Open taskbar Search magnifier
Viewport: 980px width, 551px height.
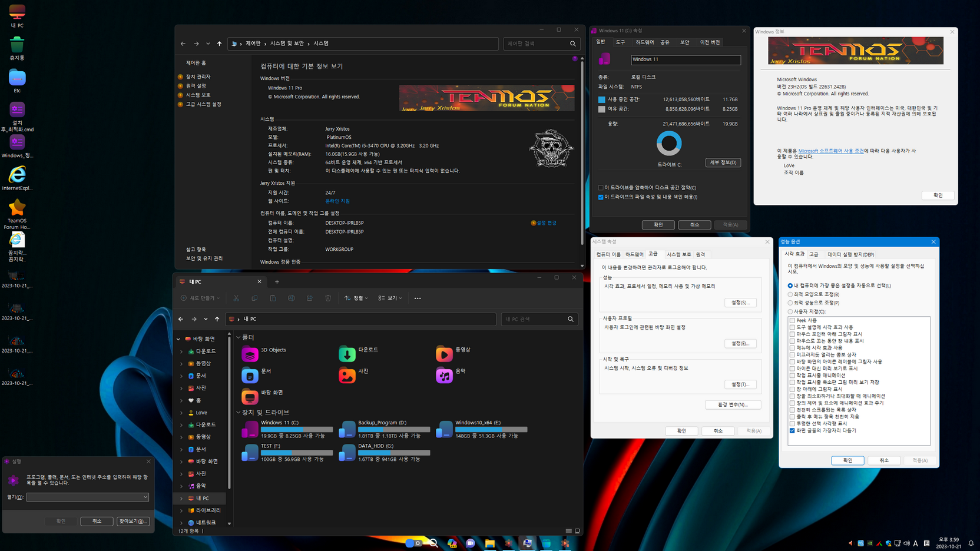pos(433,543)
